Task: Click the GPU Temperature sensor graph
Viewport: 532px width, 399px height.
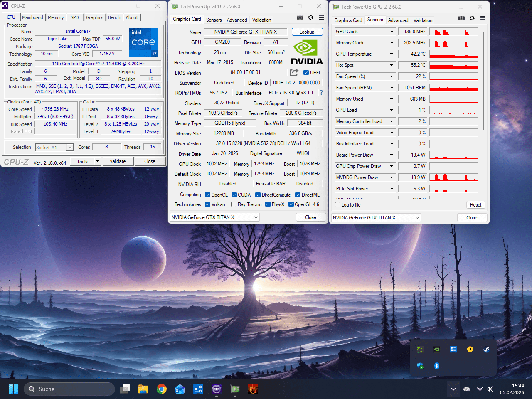Action: (x=453, y=54)
